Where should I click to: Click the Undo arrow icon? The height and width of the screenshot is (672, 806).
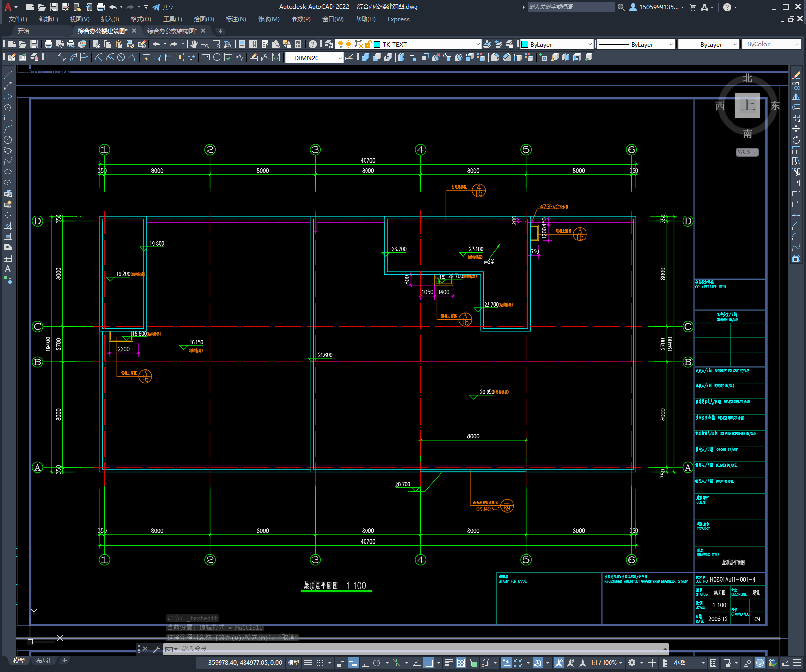tap(156, 44)
